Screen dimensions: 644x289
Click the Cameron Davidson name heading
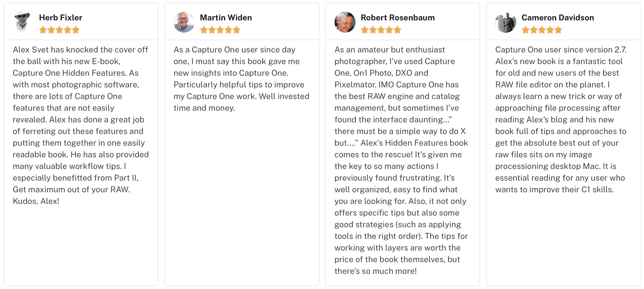[558, 17]
